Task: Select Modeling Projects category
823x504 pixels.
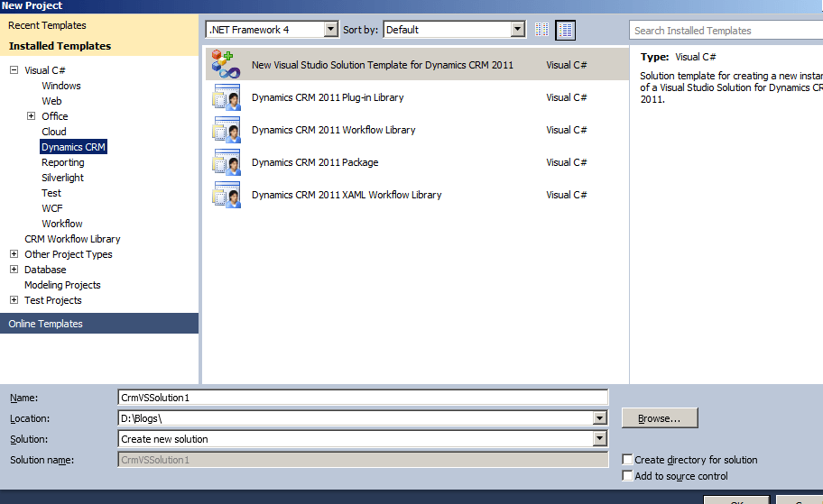Action: coord(62,285)
